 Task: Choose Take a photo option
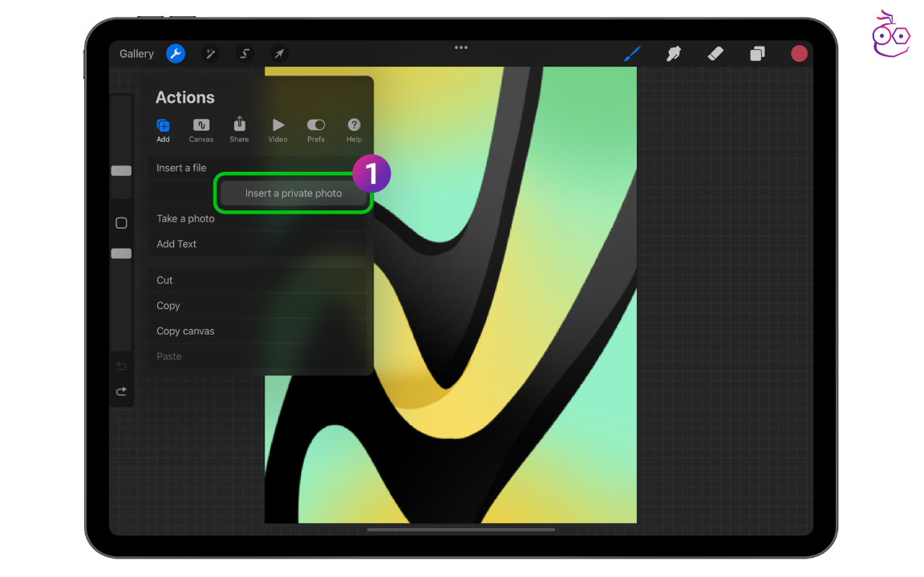pyautogui.click(x=186, y=219)
